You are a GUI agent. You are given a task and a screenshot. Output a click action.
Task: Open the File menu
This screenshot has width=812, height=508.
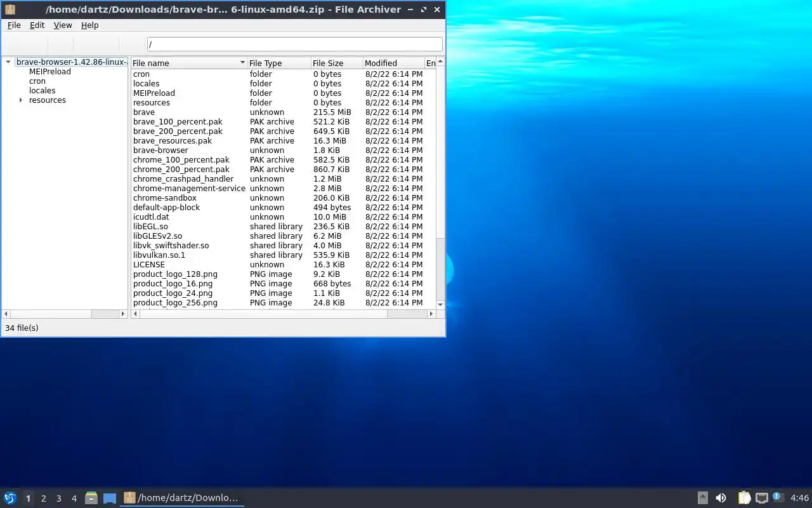pyautogui.click(x=14, y=25)
